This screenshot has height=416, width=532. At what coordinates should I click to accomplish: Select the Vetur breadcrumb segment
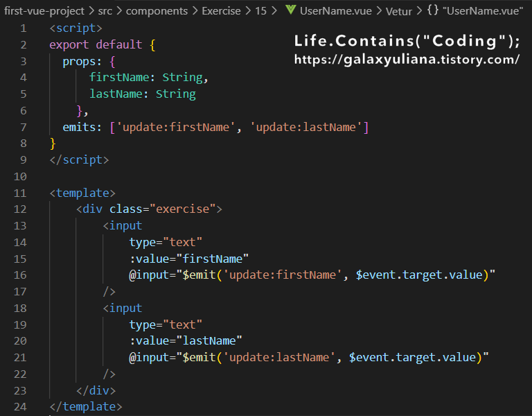[399, 11]
